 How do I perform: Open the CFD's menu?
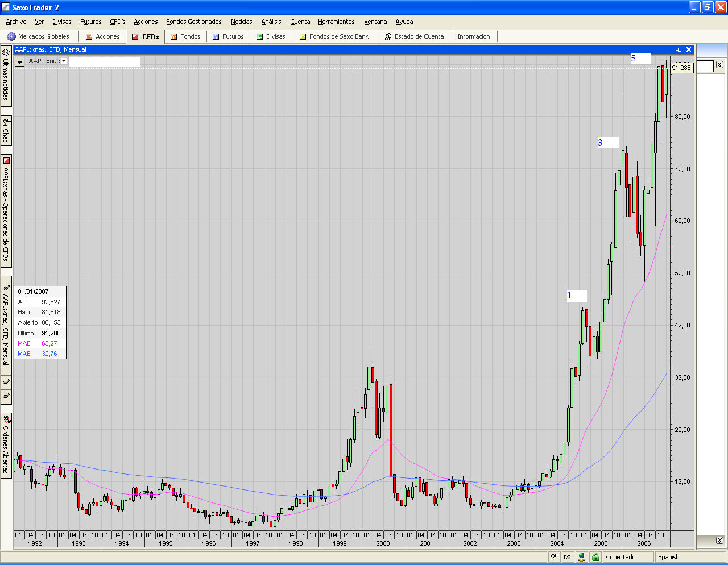tap(118, 22)
